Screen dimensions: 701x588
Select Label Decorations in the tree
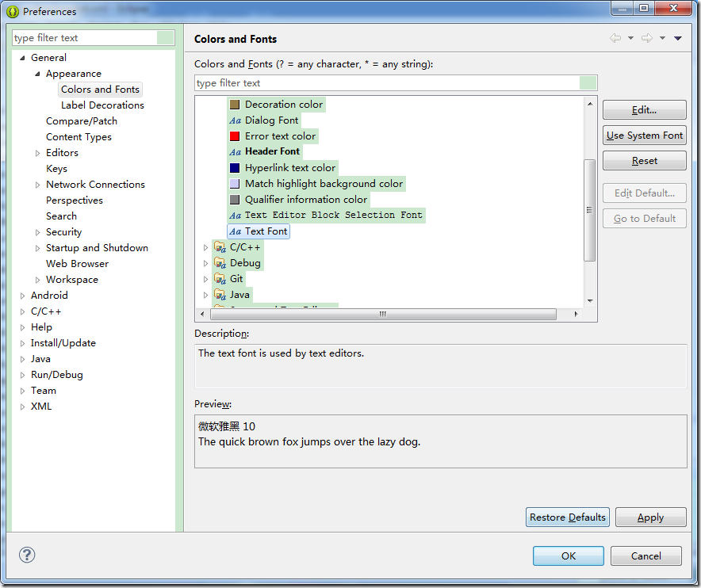[x=102, y=105]
